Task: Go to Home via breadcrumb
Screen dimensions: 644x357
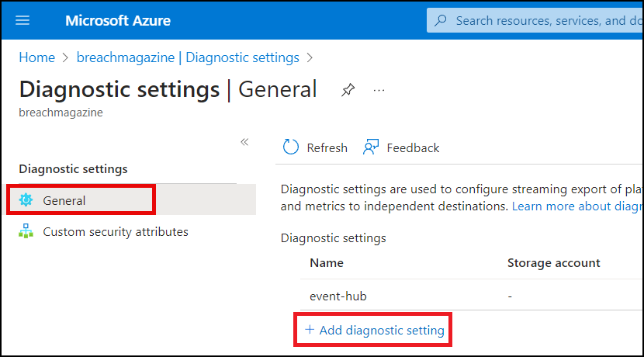Action: coord(36,57)
